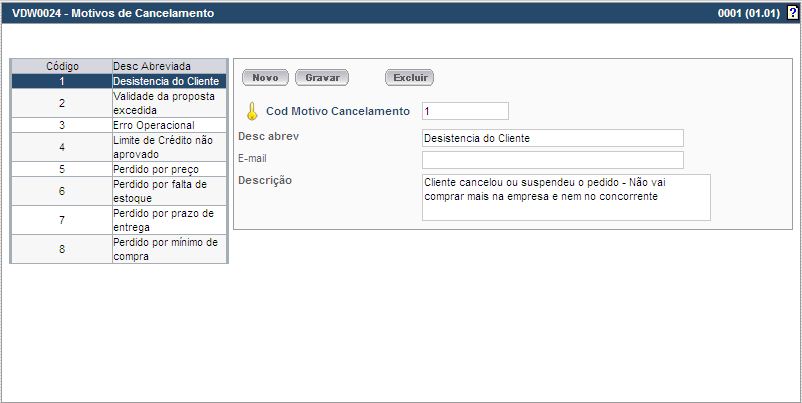The width and height of the screenshot is (802, 403).
Task: Click the E-mail label
Action: [252, 159]
